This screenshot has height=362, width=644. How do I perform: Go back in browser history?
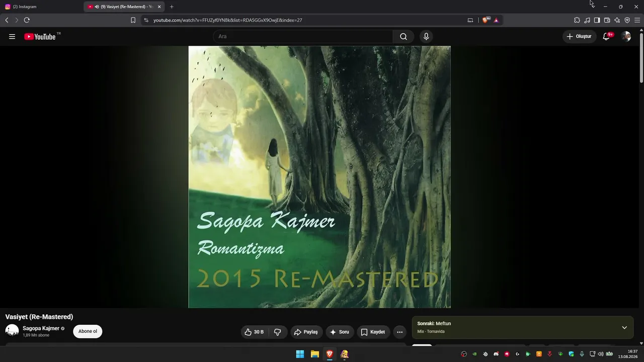point(7,20)
